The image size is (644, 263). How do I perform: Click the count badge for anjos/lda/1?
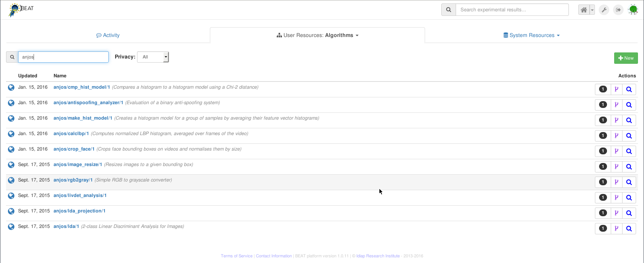click(603, 229)
